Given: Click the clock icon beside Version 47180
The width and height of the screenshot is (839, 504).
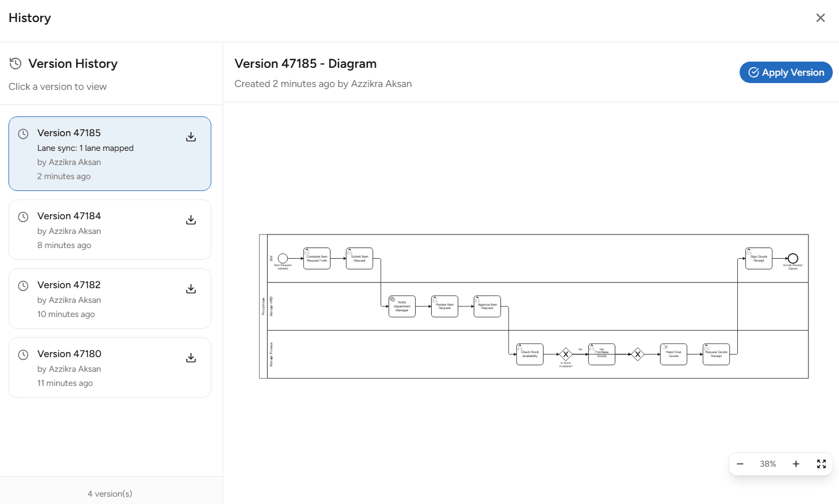Looking at the screenshot, I should [23, 355].
